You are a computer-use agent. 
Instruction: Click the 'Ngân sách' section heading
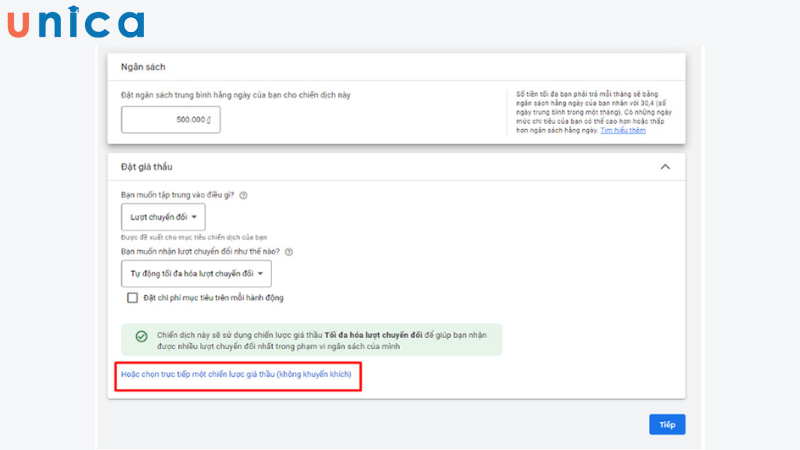click(143, 67)
